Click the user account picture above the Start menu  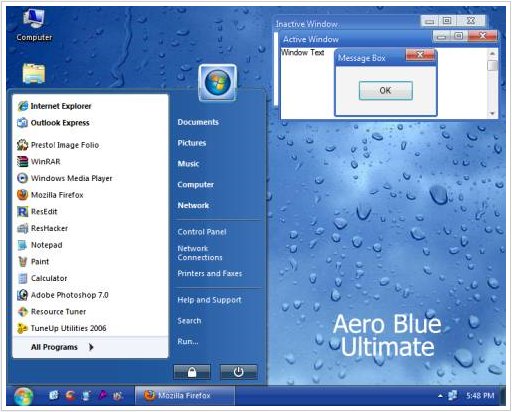tap(217, 83)
